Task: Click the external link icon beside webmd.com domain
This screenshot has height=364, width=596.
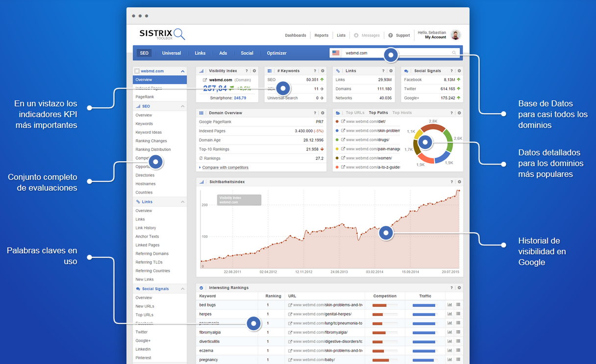Action: point(205,80)
